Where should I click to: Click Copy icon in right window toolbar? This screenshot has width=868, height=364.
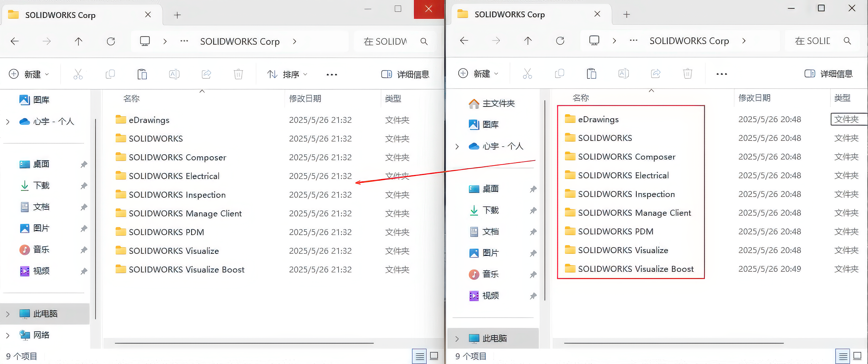tap(559, 73)
